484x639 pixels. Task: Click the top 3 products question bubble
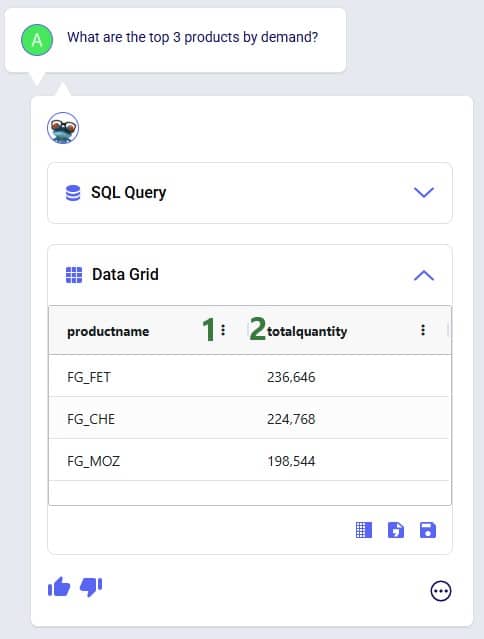tap(175, 40)
